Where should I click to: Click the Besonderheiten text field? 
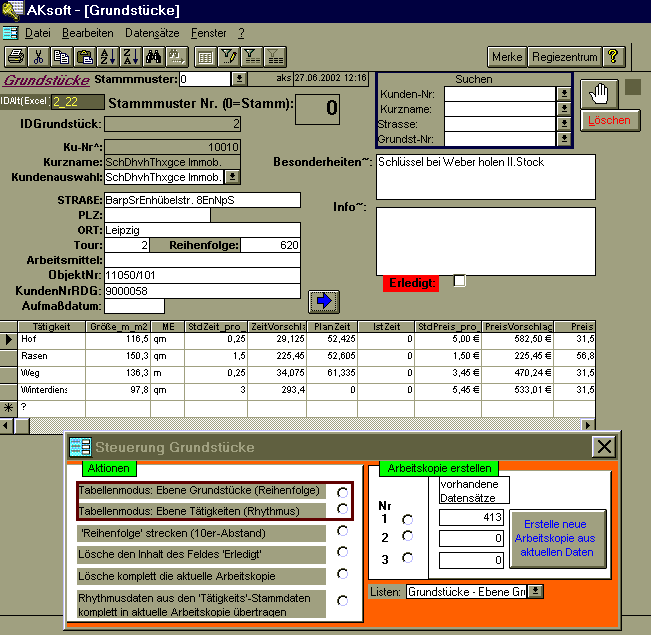484,177
